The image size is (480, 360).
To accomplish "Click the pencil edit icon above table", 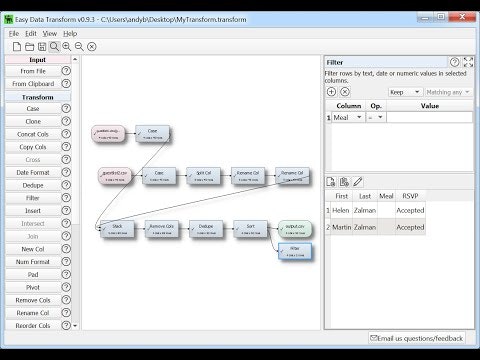I will [357, 182].
